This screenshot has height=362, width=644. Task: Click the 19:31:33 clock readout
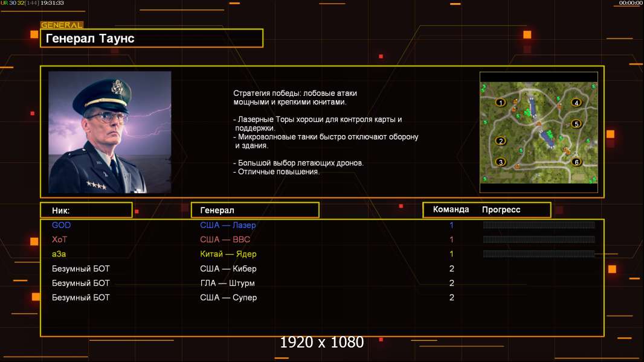click(52, 3)
